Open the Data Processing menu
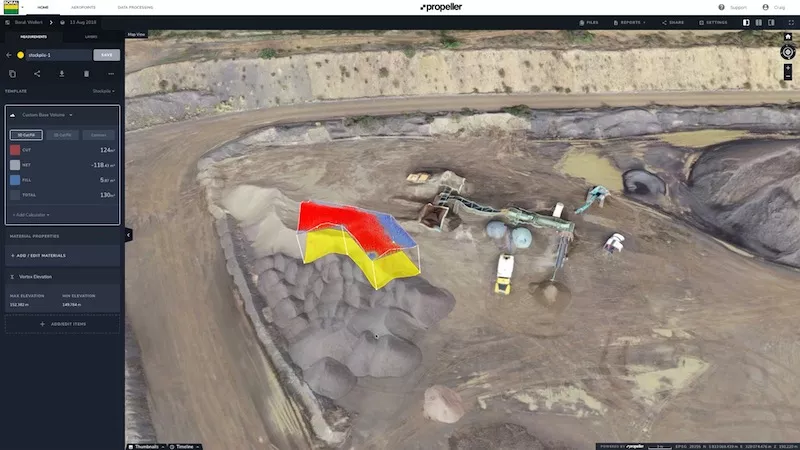The image size is (800, 450). 135,7
